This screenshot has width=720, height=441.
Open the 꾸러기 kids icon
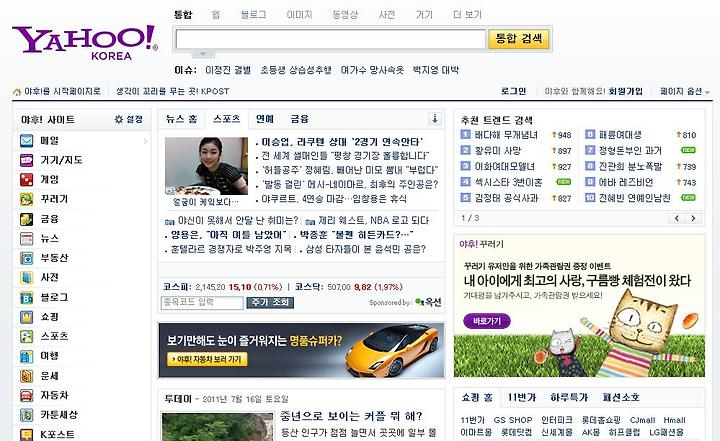[x=27, y=199]
